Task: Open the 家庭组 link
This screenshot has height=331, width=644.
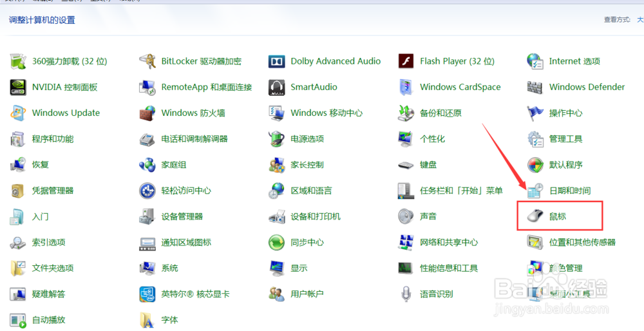Action: coord(174,165)
